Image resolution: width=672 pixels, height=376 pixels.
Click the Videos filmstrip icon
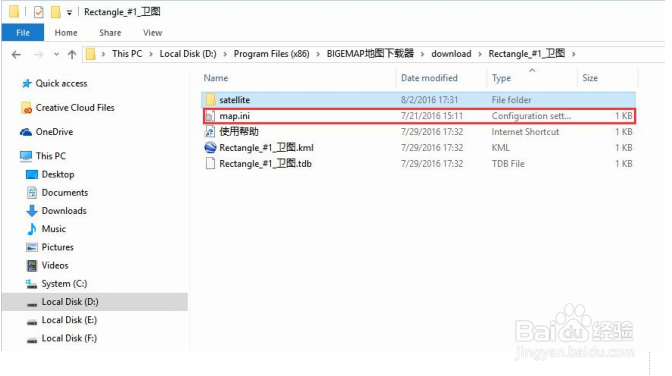tap(32, 265)
